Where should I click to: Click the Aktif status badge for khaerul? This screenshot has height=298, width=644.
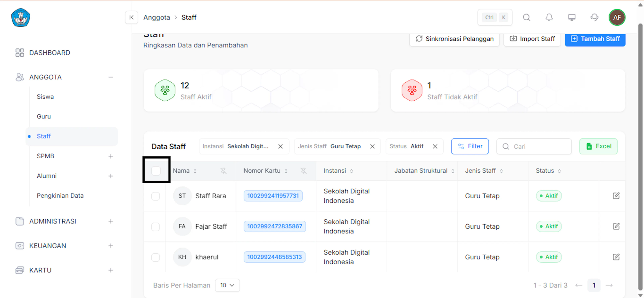coord(549,257)
